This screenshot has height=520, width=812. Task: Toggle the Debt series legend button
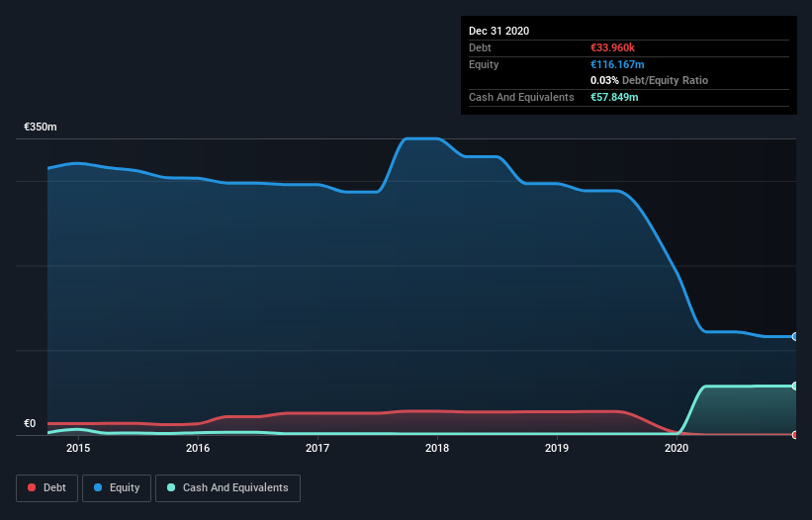47,488
